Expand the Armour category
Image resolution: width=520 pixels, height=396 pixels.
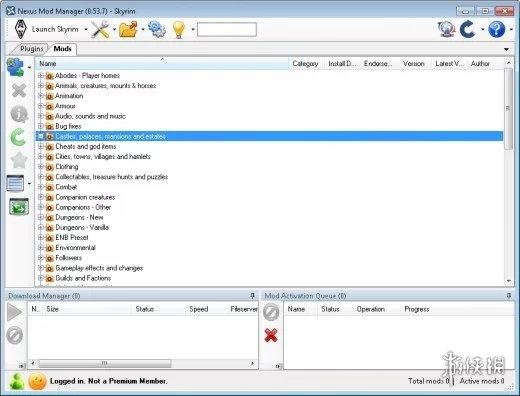pos(41,106)
